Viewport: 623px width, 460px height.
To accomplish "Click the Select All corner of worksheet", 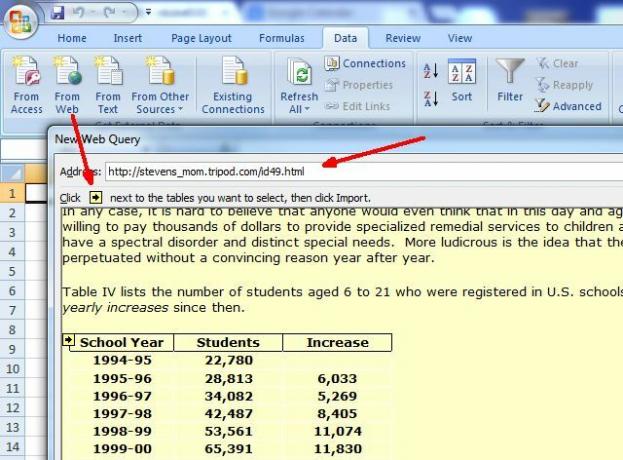I will pyautogui.click(x=12, y=174).
